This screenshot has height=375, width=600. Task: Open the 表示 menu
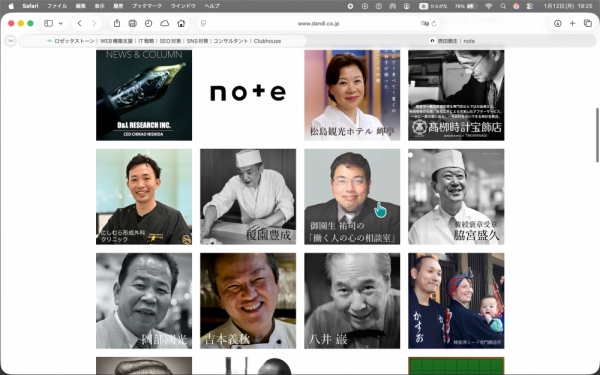coord(99,6)
